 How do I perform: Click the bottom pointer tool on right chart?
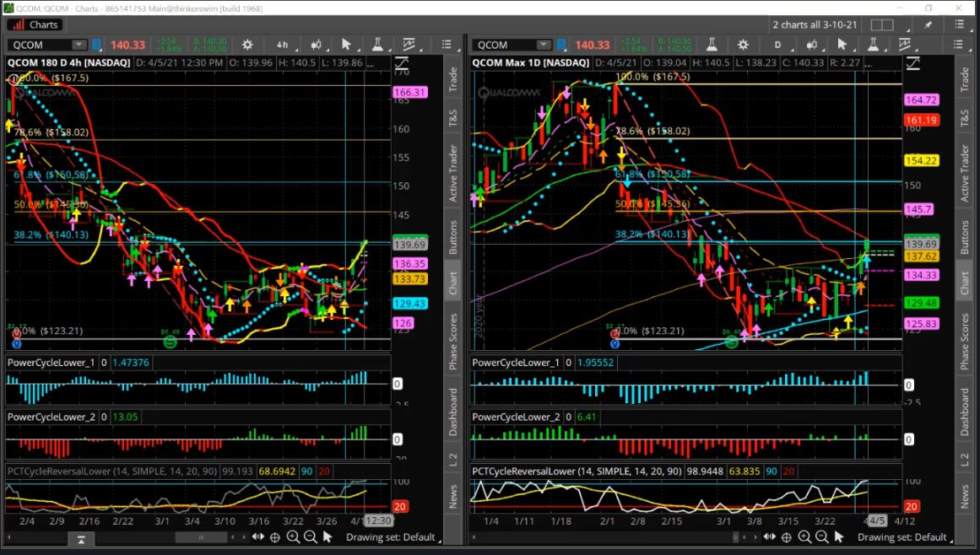839,537
